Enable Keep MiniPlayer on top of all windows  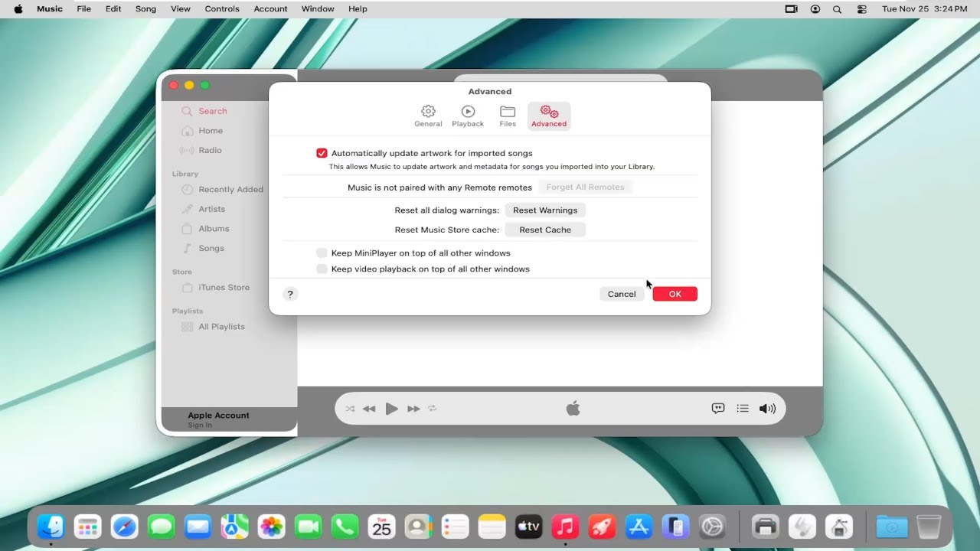click(x=322, y=253)
